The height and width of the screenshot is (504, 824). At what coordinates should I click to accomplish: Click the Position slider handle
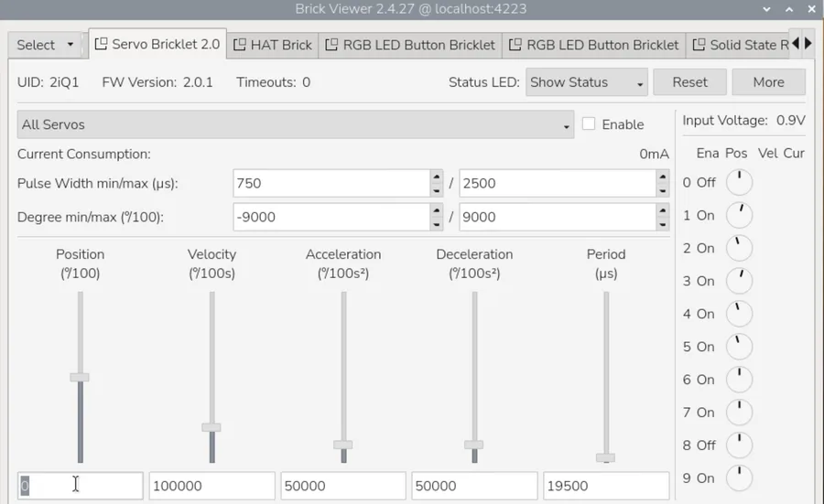pyautogui.click(x=80, y=377)
